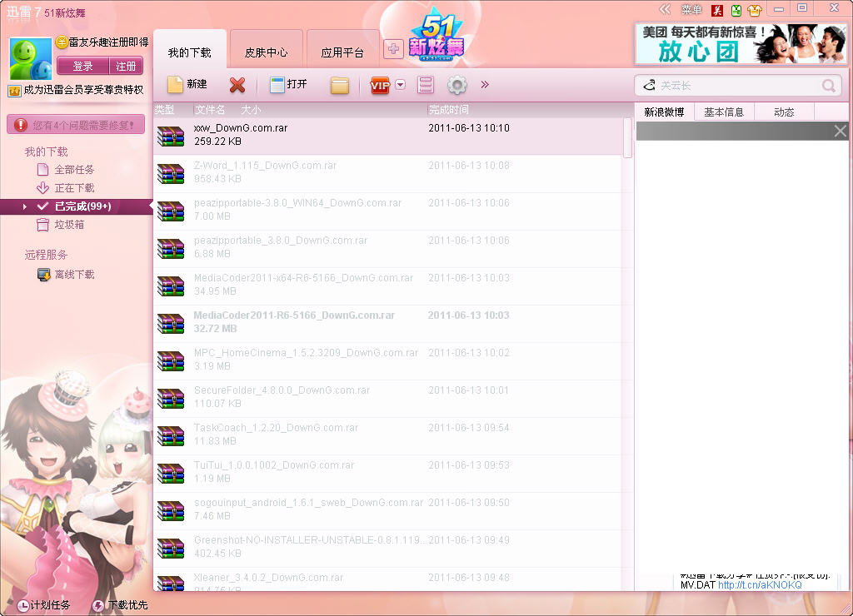Click the RAR icon of the Greenshot-NO-INSTALLER-UNSTABLE row

click(171, 549)
